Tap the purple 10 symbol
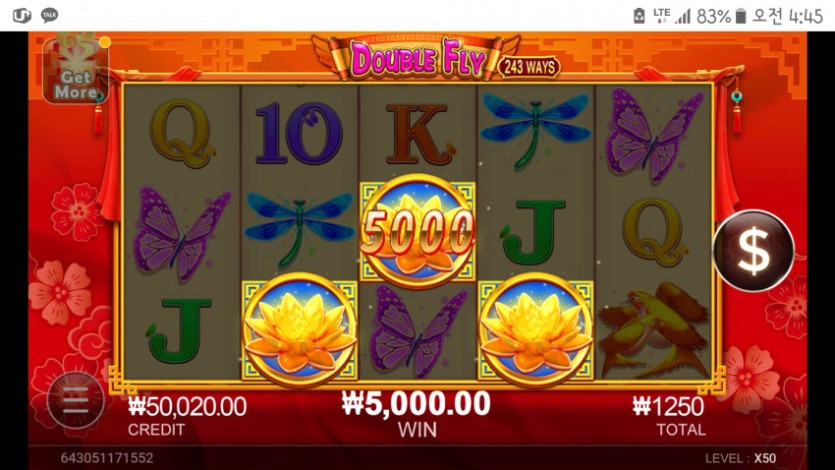The width and height of the screenshot is (835, 470). (299, 133)
